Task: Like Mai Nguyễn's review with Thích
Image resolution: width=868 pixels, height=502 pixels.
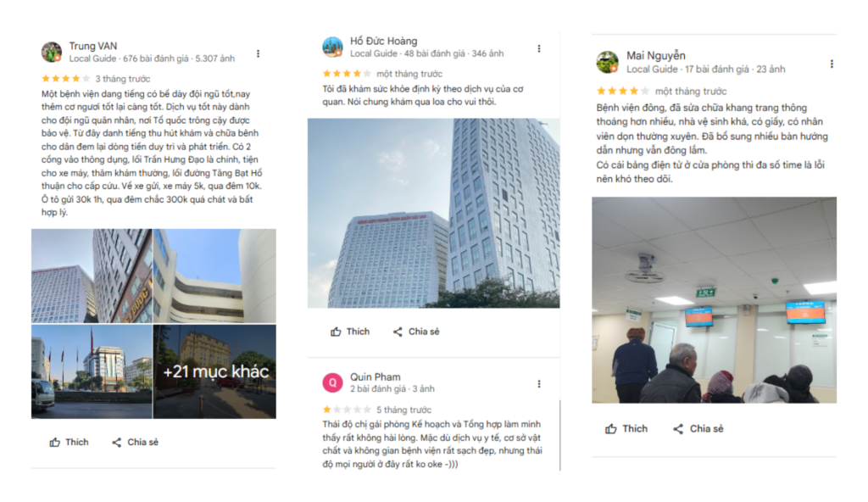Action: click(626, 429)
